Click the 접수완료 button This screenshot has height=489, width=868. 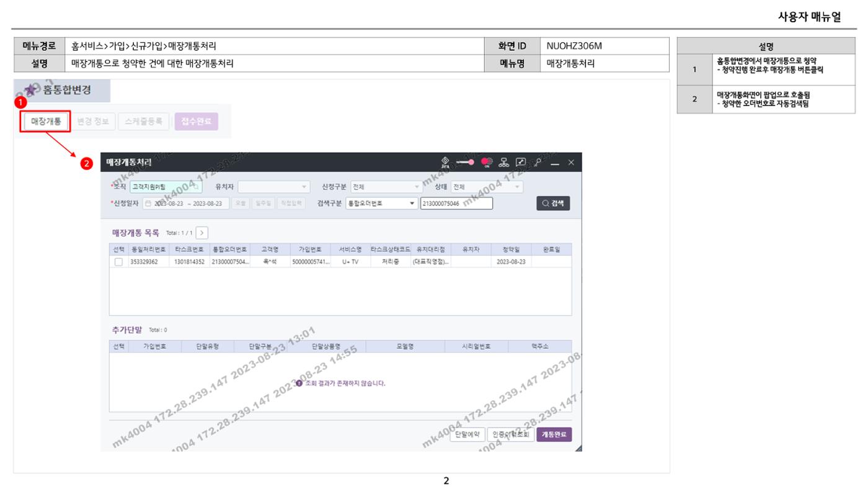click(x=197, y=122)
